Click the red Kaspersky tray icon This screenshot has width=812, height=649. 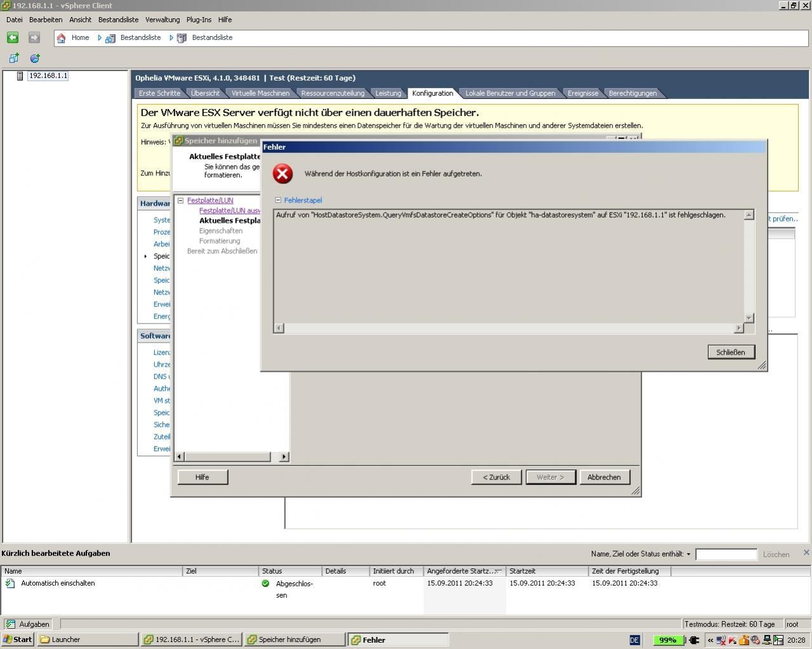733,640
